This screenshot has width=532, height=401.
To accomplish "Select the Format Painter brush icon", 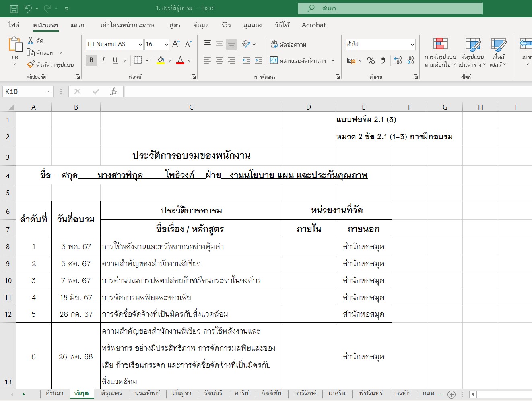I will (31, 64).
